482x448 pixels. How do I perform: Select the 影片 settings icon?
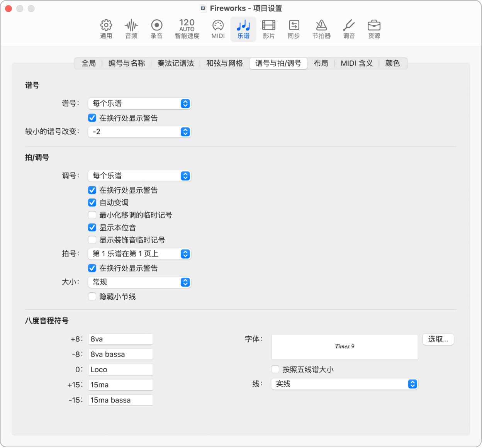268,29
